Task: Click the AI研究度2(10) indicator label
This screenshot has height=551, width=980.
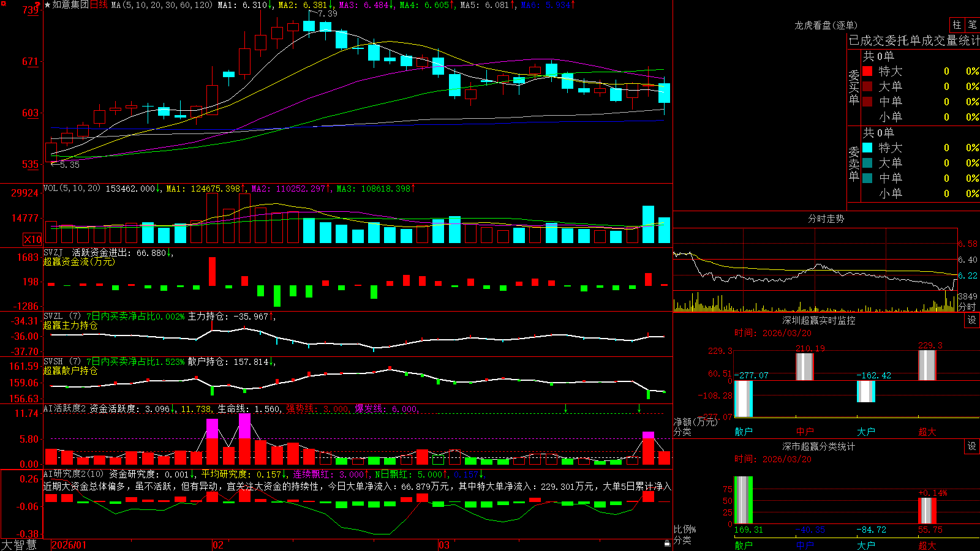Action: (73, 474)
